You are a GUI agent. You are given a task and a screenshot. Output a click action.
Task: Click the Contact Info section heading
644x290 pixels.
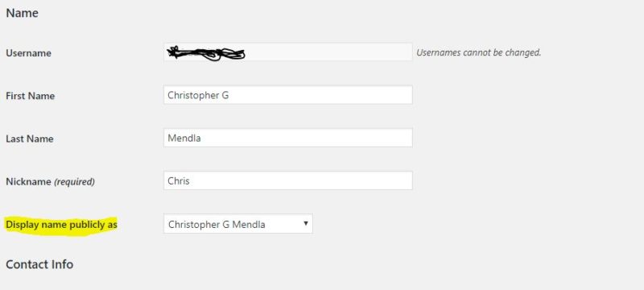tap(39, 264)
